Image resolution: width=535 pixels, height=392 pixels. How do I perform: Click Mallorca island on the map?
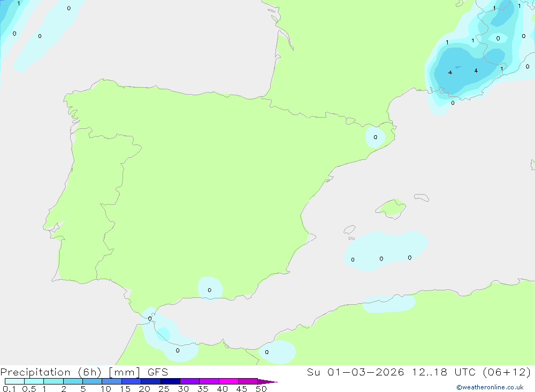click(391, 208)
